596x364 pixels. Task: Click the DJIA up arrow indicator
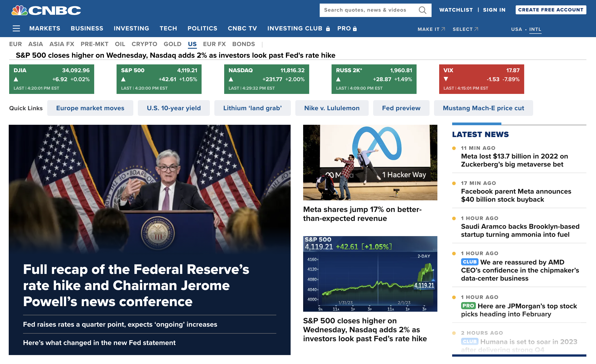point(16,79)
